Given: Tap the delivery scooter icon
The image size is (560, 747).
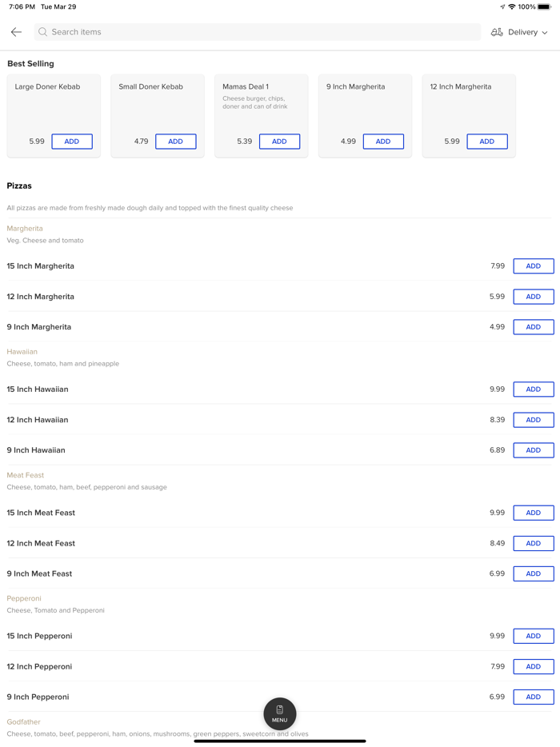Looking at the screenshot, I should 497,32.
